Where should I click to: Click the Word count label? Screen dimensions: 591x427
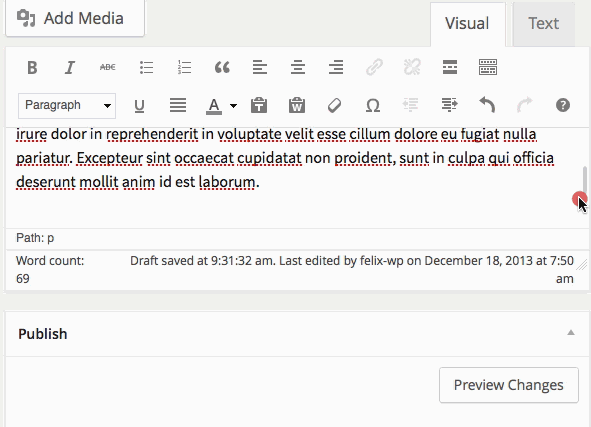coord(50,261)
